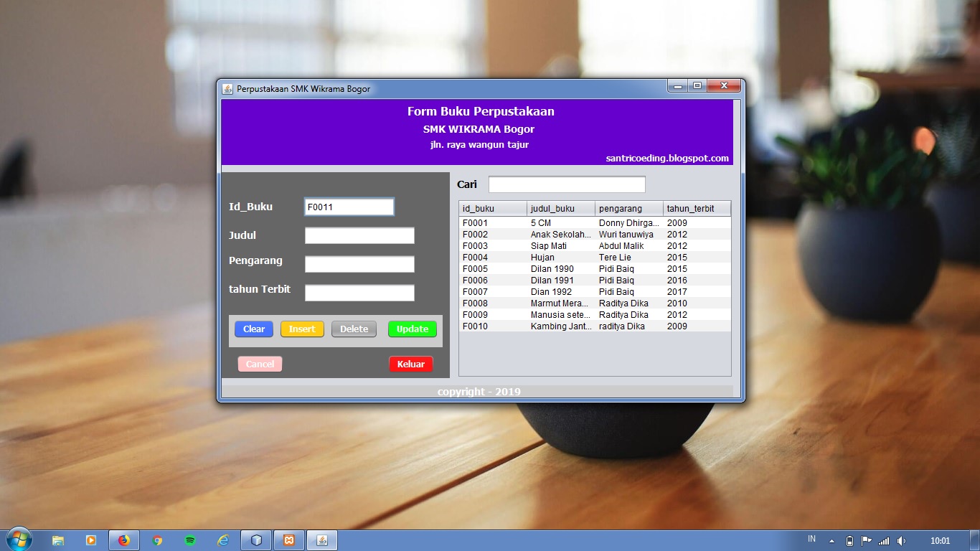The height and width of the screenshot is (551, 980).
Task: Open the IN language indicator
Action: pyautogui.click(x=811, y=539)
